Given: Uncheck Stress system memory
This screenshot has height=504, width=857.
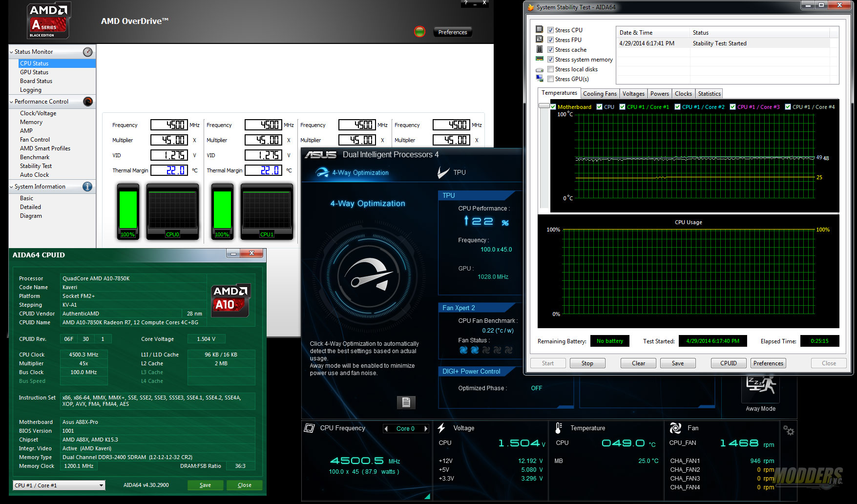Looking at the screenshot, I should click(x=550, y=59).
